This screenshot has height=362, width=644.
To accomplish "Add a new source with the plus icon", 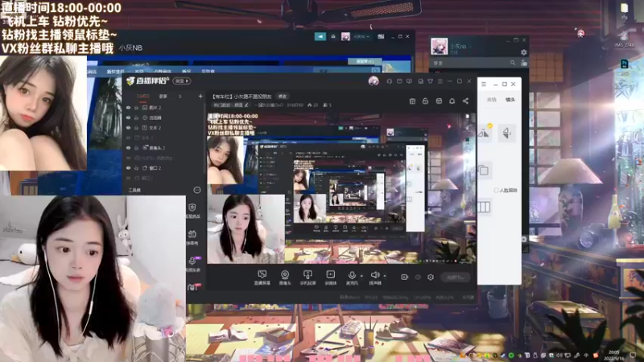I will [200, 97].
